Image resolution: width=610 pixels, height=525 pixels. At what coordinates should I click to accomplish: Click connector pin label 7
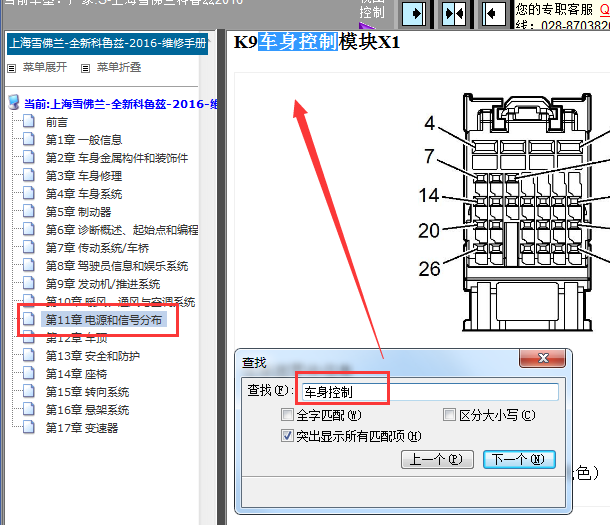[429, 156]
